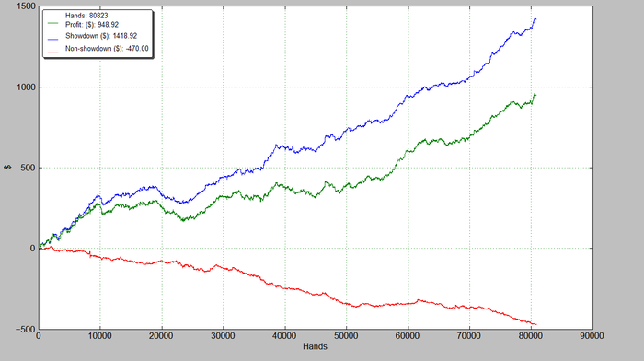Click the 500 y-axis tick label
The height and width of the screenshot is (361, 644).
(28, 168)
